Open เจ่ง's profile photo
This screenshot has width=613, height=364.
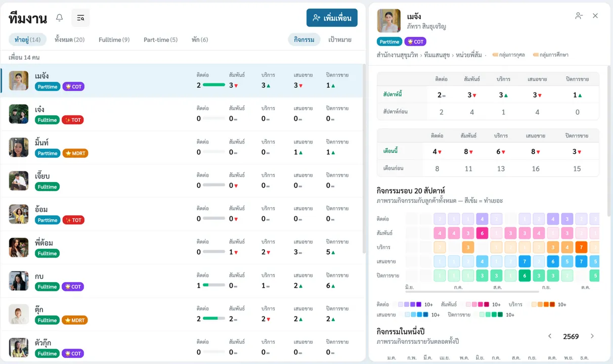pos(19,114)
